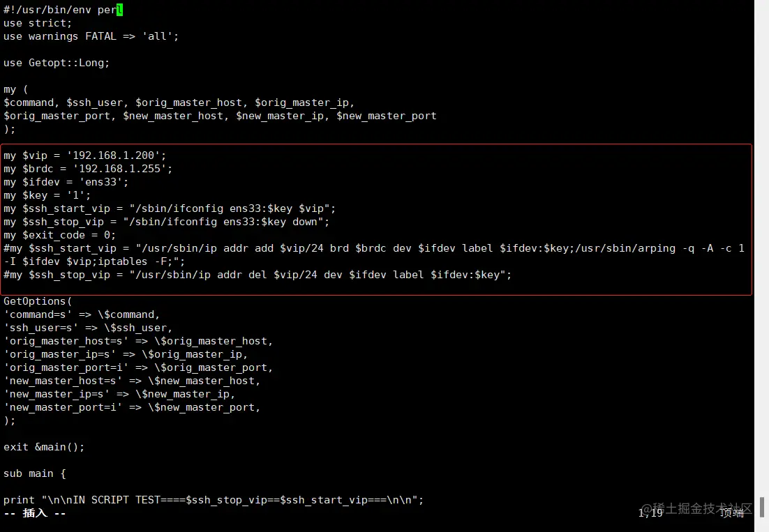Click the 'GetOptions(' function call
The height and width of the screenshot is (532, 769).
point(38,301)
